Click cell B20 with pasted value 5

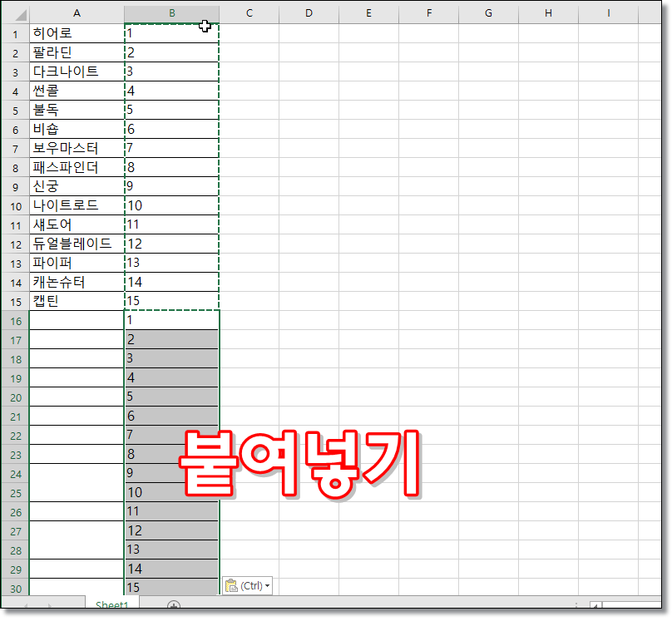pyautogui.click(x=172, y=397)
